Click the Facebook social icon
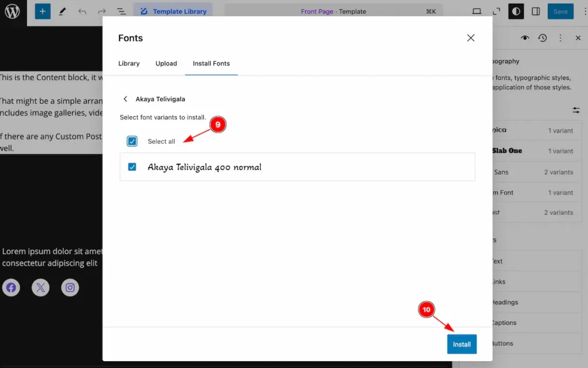The height and width of the screenshot is (368, 588). click(x=11, y=288)
